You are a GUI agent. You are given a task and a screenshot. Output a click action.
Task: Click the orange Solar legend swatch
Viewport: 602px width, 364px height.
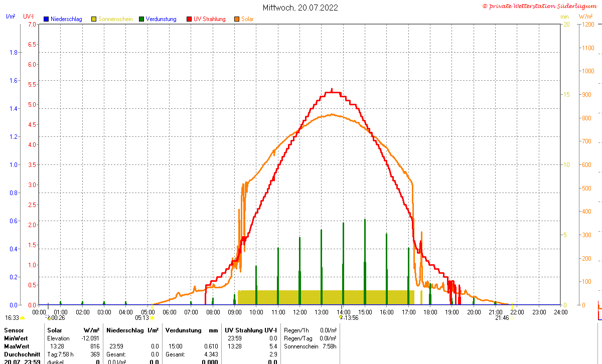pos(237,19)
